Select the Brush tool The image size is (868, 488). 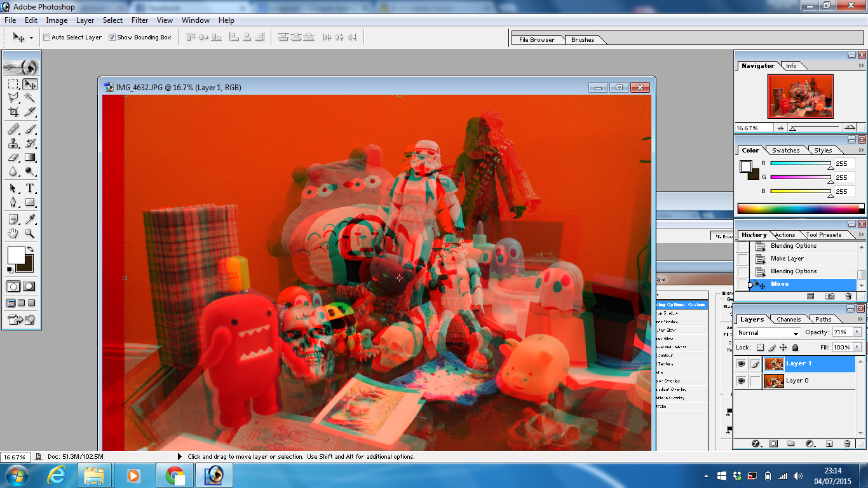29,130
